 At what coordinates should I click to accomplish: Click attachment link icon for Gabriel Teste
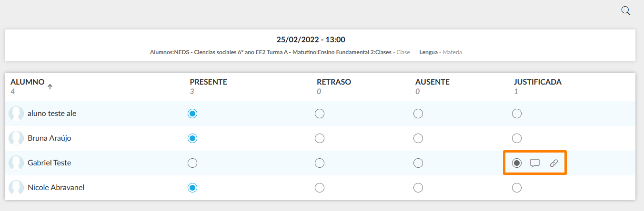[x=553, y=163]
